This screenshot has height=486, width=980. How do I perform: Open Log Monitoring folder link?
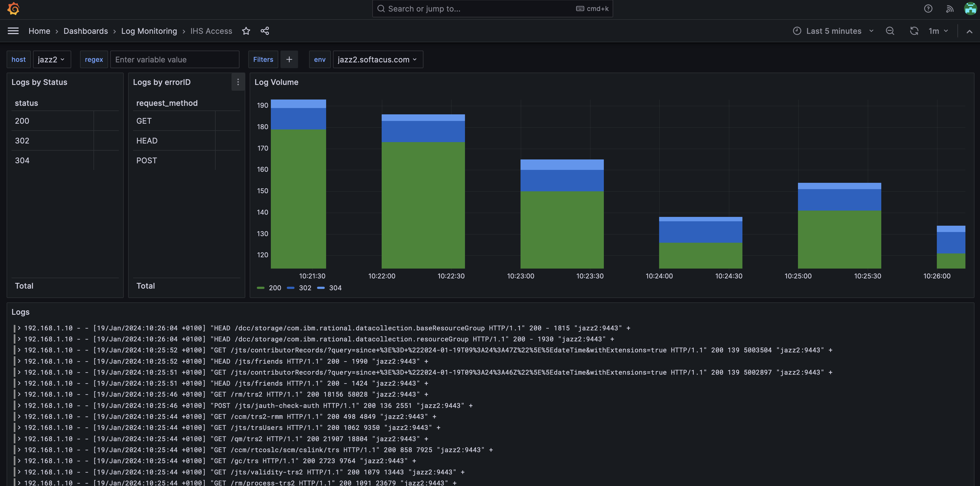click(149, 31)
